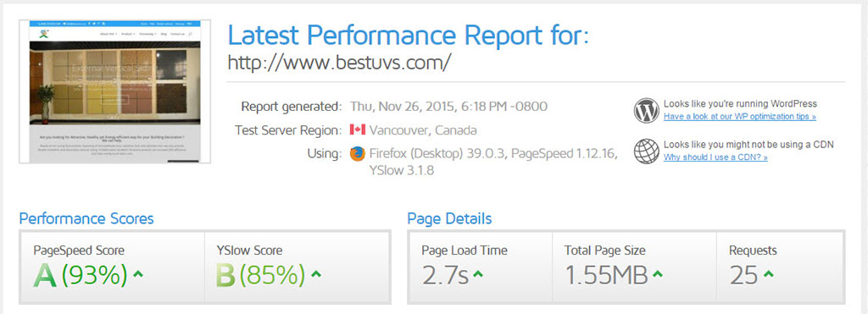The image size is (868, 314).
Task: Click the Page Details heading
Action: 449,218
